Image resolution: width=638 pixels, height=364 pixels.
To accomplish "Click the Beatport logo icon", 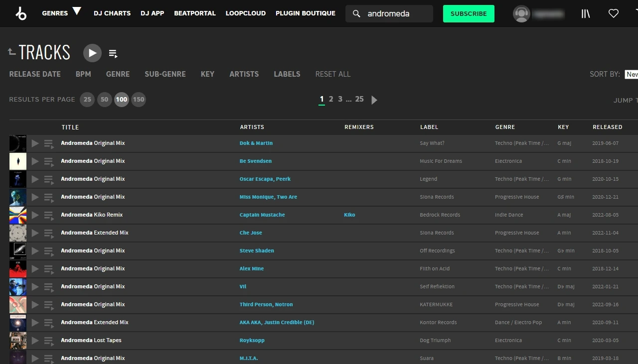I will point(21,13).
